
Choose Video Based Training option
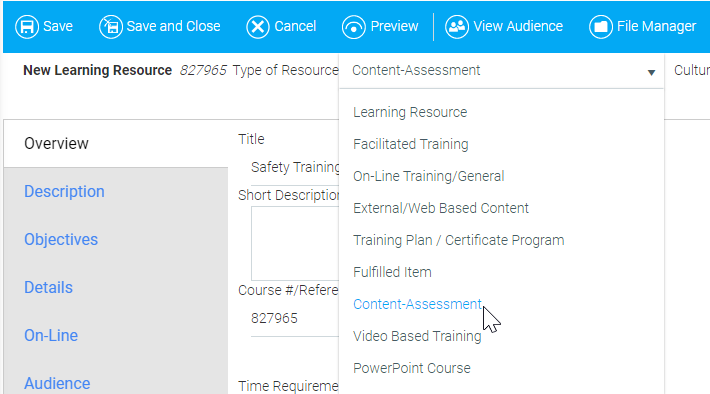coord(417,336)
